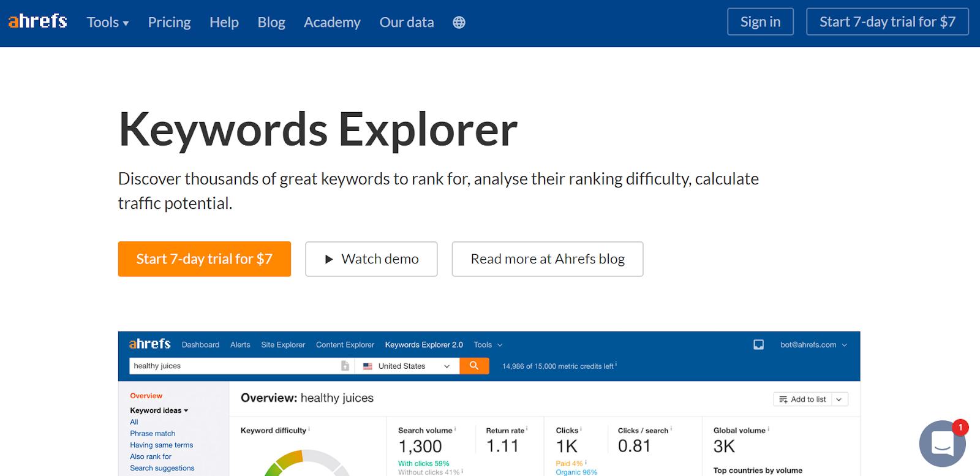Open the Phrase match link

(153, 434)
